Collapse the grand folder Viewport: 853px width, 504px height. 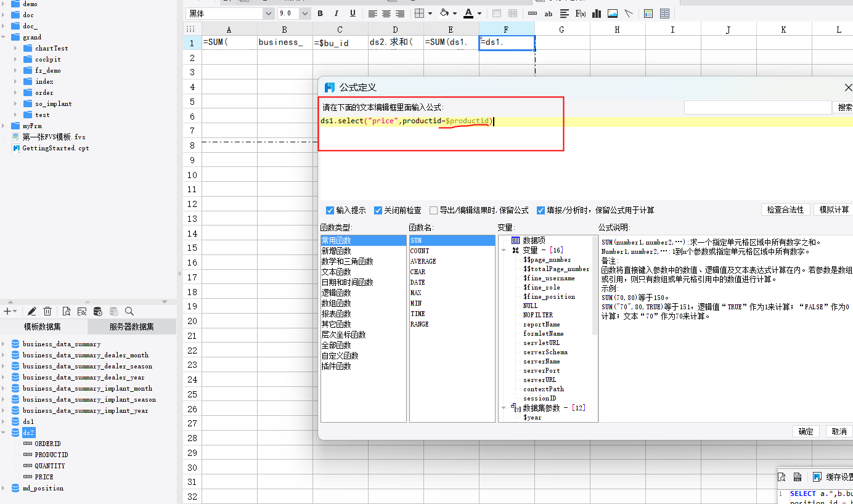tap(4, 37)
